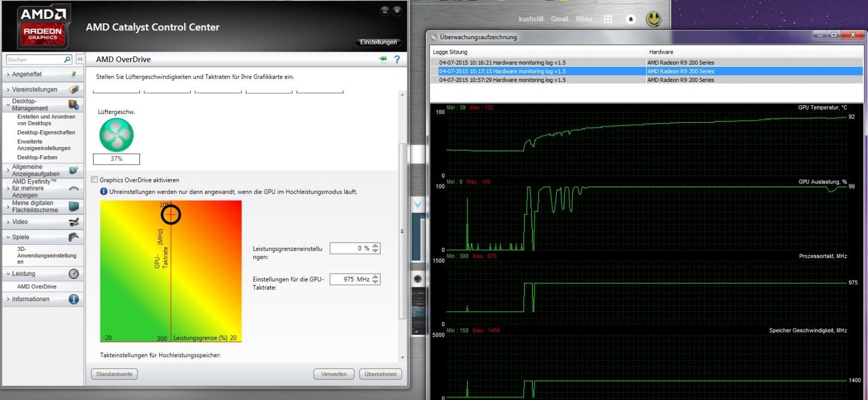868x400 pixels.
Task: Expand the AMD Eyefinity section arrow
Action: pos(8,188)
